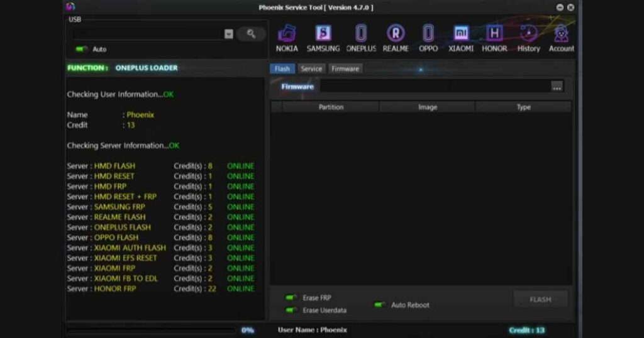Open the Firmware tab
The height and width of the screenshot is (338, 644).
[345, 68]
